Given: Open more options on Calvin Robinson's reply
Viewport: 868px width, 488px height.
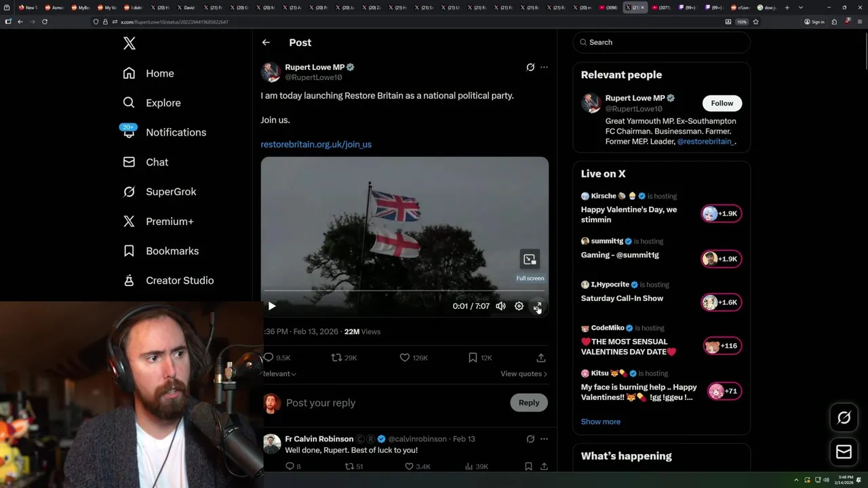Looking at the screenshot, I should 544,439.
